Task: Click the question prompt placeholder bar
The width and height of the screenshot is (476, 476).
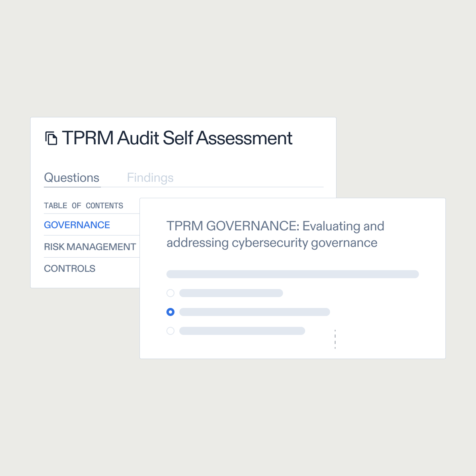Action: (292, 274)
